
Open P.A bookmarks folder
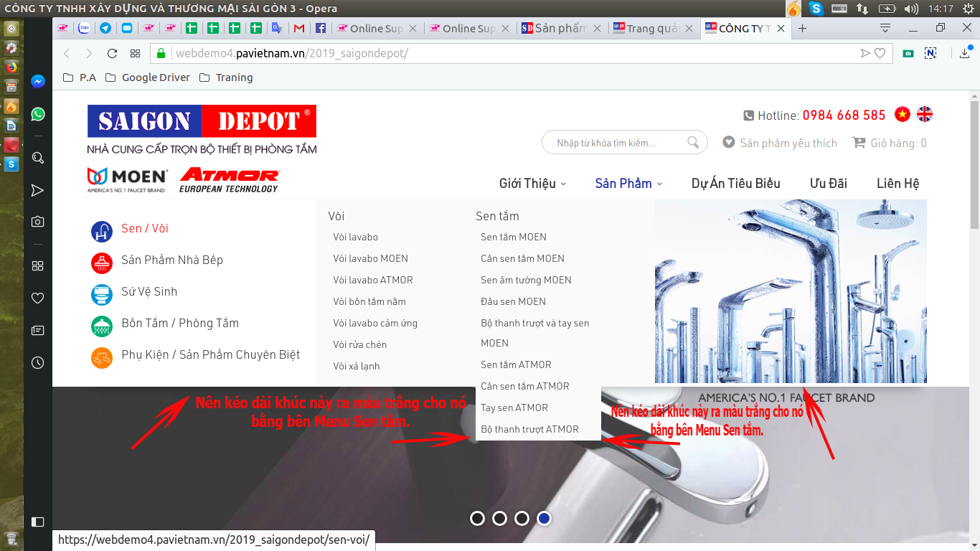point(80,77)
